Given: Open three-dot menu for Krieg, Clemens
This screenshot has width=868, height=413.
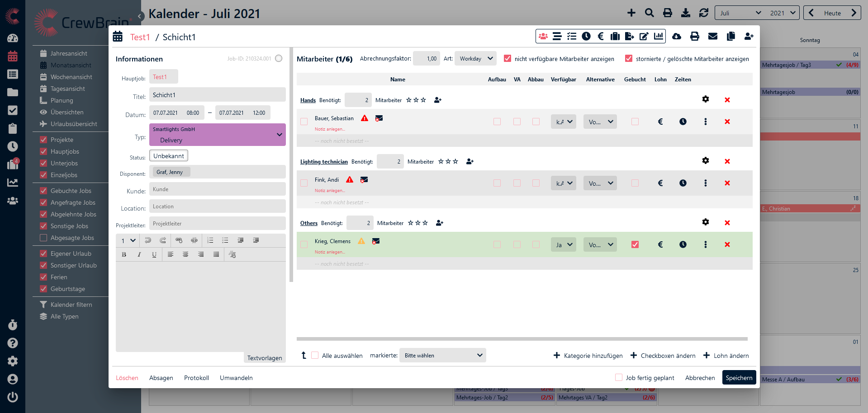Looking at the screenshot, I should click(x=706, y=245).
